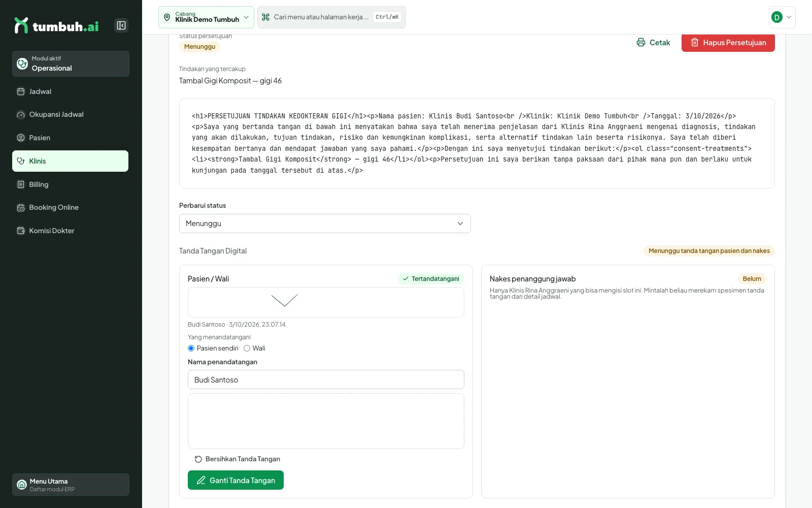Click the tumbuh.ai logo
812x508 pixels.
coord(56,26)
